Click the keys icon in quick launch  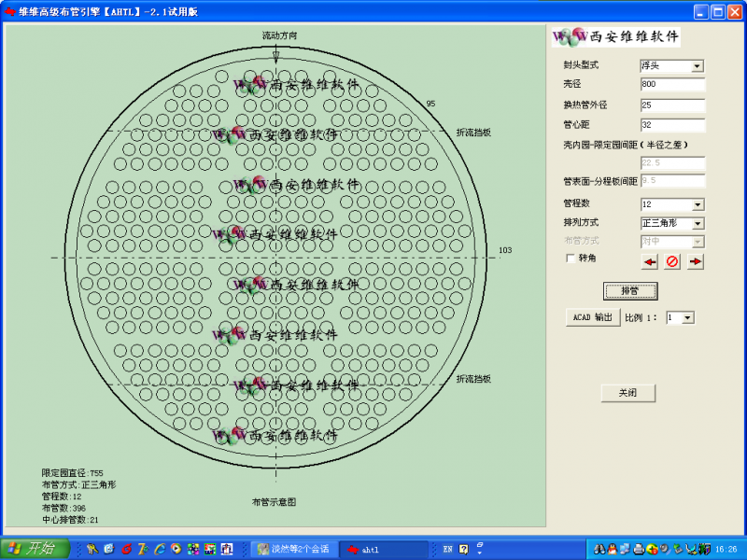pos(92,549)
